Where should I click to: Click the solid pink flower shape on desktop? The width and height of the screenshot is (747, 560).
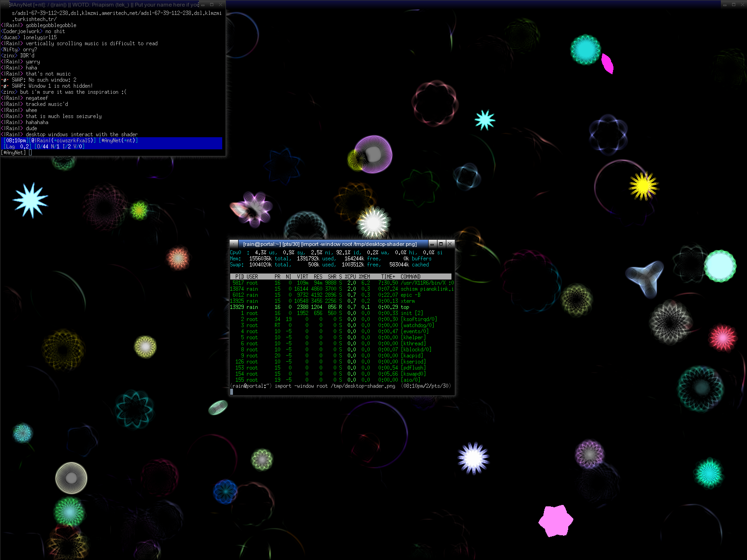click(x=556, y=521)
